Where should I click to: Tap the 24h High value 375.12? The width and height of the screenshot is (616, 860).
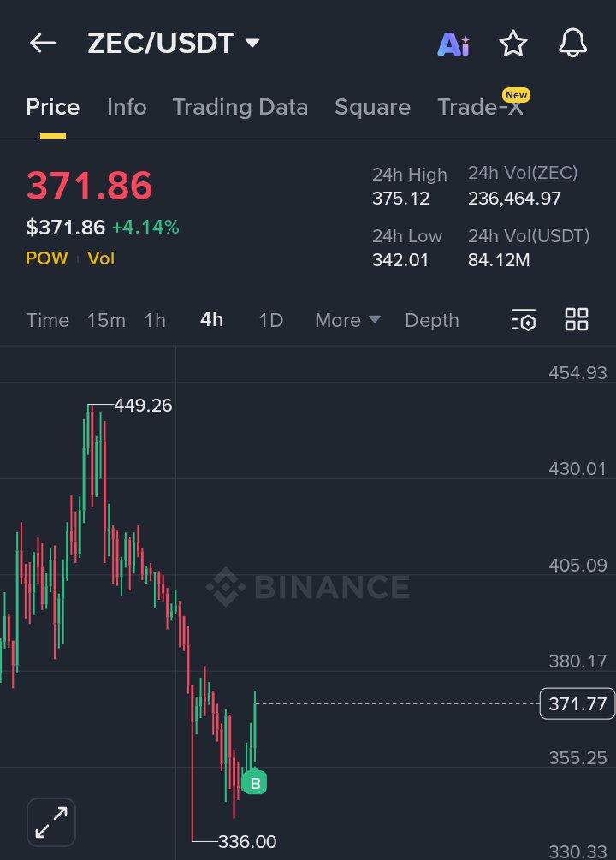coord(401,198)
